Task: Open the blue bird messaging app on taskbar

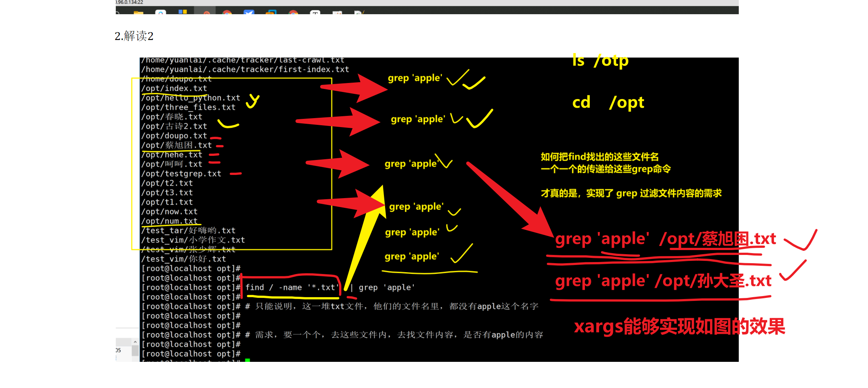Action: tap(249, 12)
